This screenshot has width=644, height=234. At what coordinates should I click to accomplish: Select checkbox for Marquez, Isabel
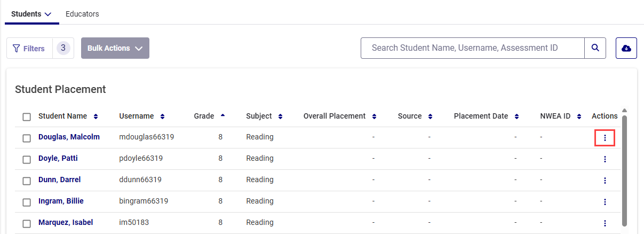point(27,224)
